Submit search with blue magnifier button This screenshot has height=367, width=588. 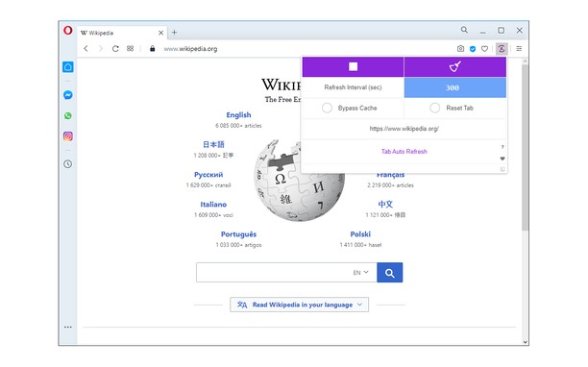click(390, 273)
